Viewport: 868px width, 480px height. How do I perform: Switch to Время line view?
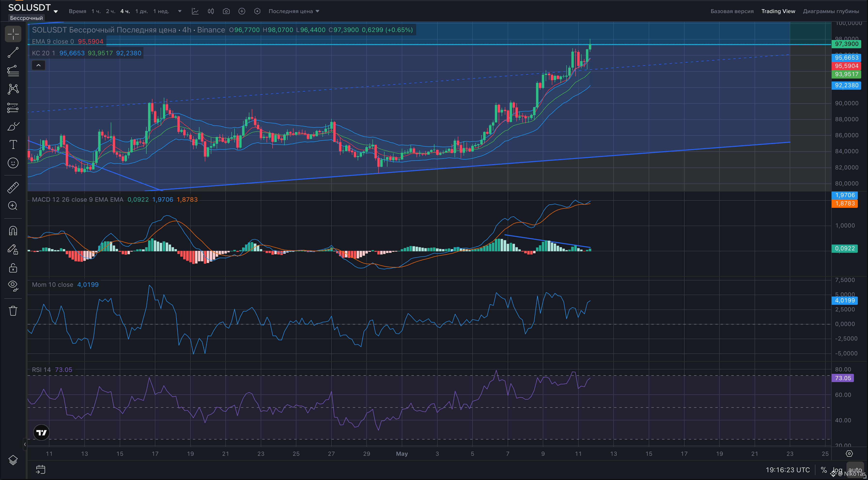(78, 11)
